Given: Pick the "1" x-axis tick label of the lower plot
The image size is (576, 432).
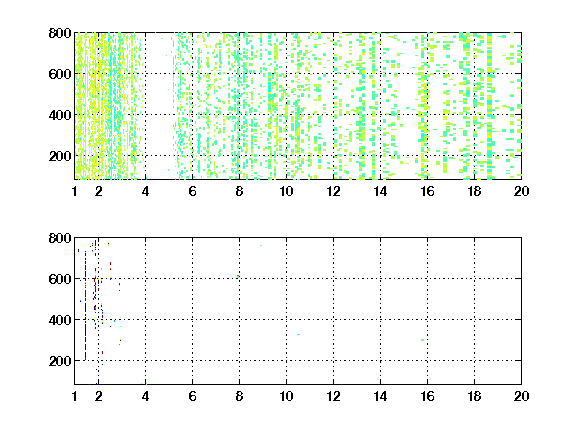Looking at the screenshot, I should tap(75, 396).
